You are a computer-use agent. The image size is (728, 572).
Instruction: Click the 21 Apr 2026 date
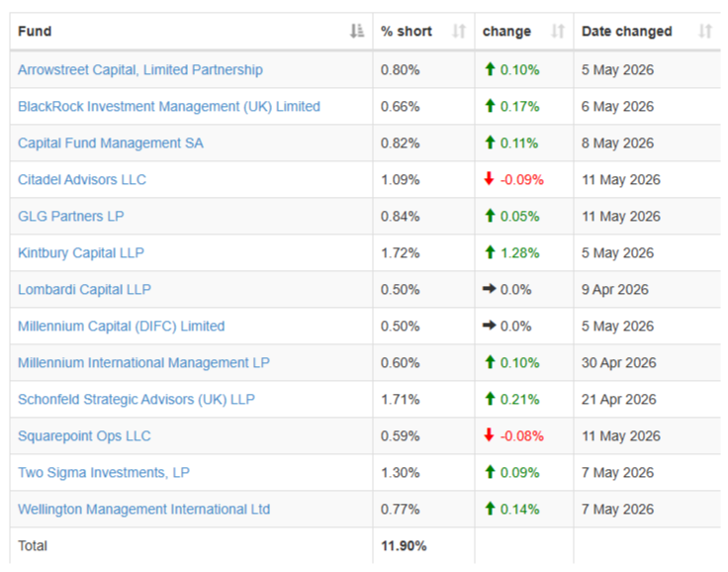619,400
